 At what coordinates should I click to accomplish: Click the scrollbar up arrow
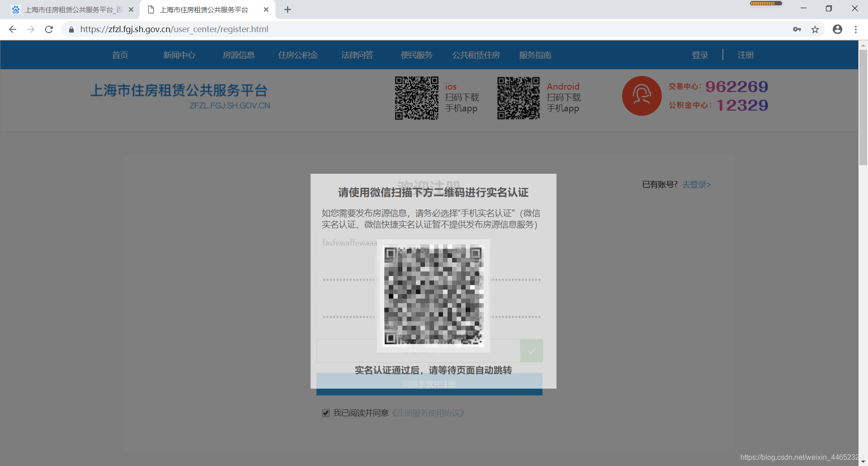[x=863, y=45]
